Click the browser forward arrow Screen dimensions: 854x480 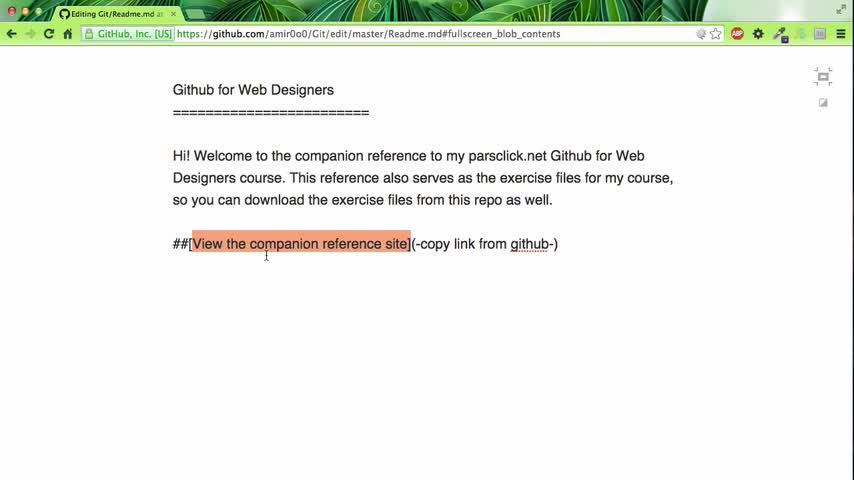[x=30, y=34]
